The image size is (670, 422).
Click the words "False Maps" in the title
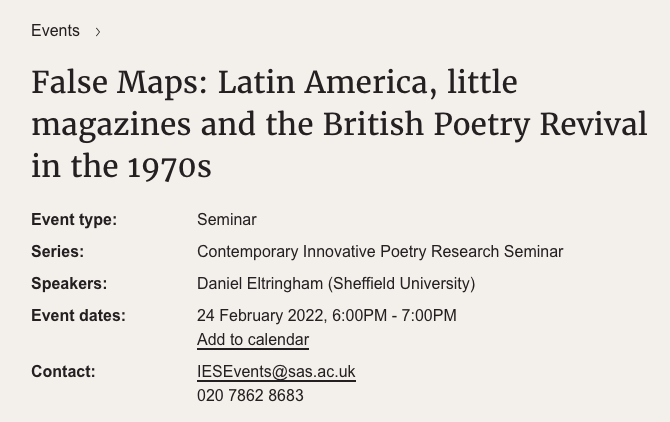click(116, 82)
